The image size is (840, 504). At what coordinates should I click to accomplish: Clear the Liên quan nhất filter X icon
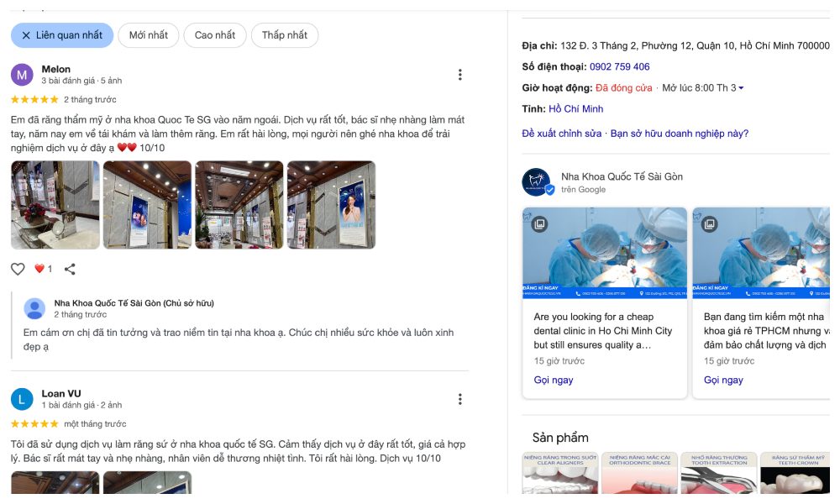26,35
